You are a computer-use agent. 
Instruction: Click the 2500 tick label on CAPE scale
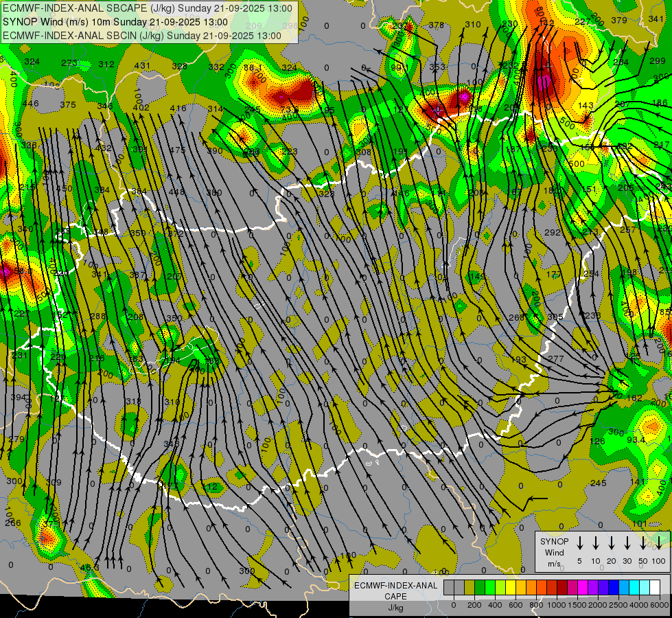coord(618,605)
